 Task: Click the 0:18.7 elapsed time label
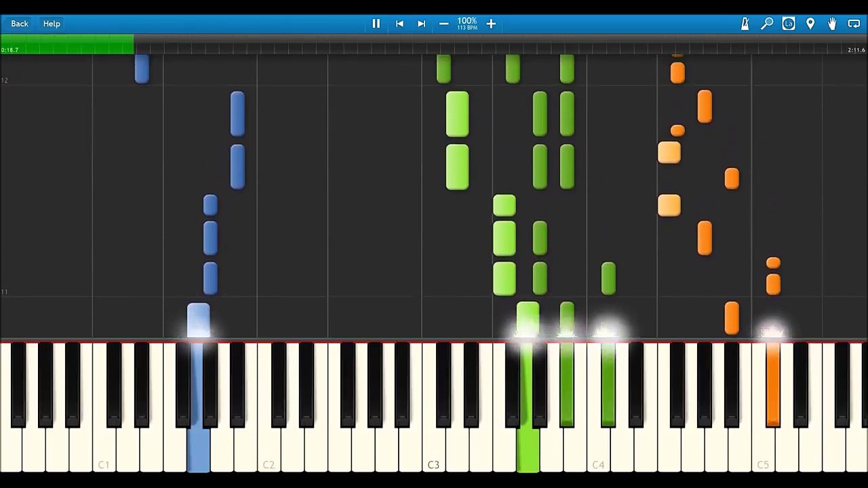click(x=9, y=50)
